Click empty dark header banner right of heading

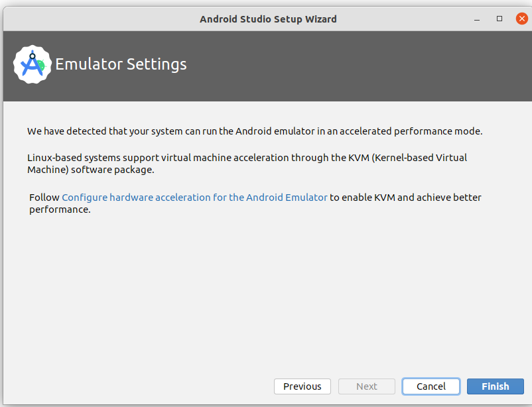click(x=365, y=64)
